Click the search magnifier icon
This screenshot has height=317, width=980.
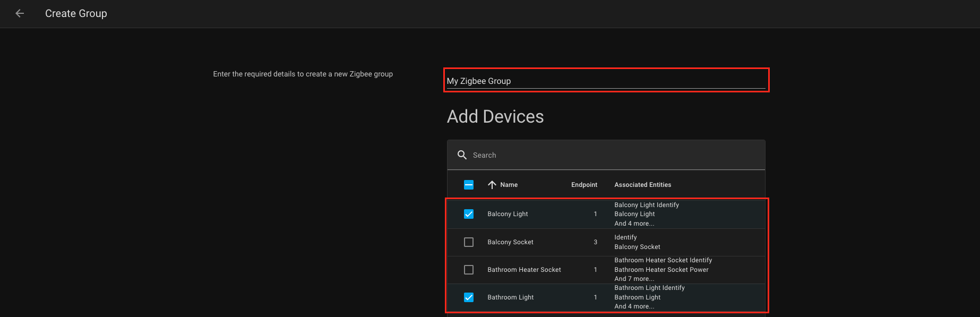click(462, 155)
